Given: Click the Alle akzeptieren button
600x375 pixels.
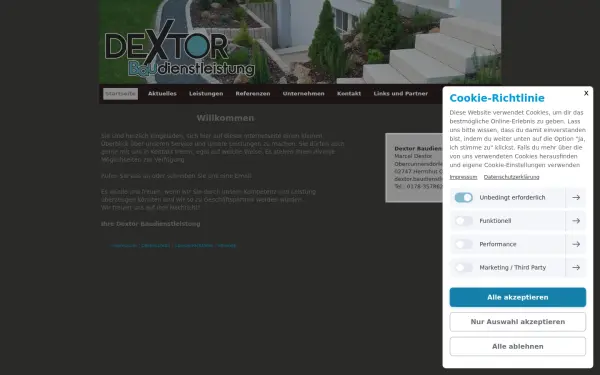Looking at the screenshot, I should [517, 297].
